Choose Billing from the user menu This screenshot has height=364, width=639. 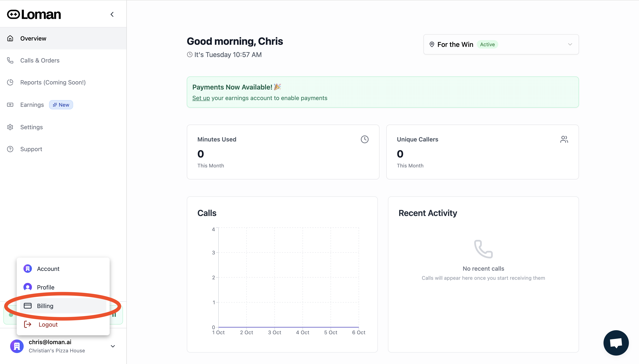tap(45, 306)
